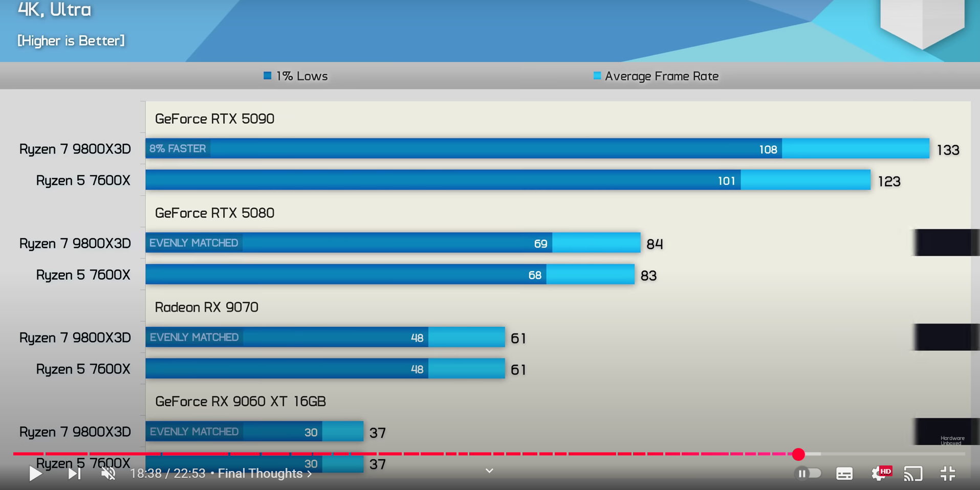Click "Ryzen 5 7600X" label in the RTX 5080 group
980x490 pixels.
[x=83, y=275]
